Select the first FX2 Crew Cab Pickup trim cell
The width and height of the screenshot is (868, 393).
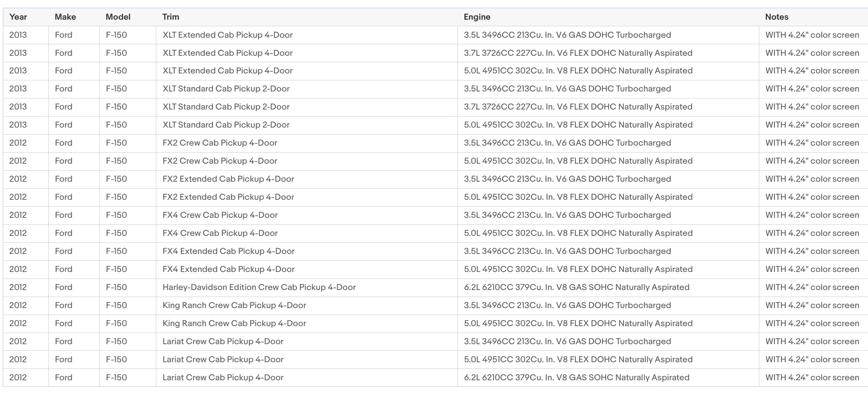(x=307, y=143)
